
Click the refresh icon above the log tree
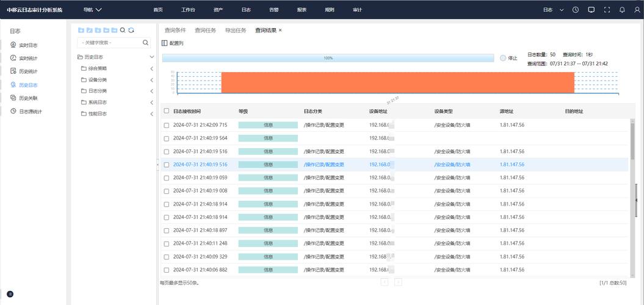(x=131, y=30)
